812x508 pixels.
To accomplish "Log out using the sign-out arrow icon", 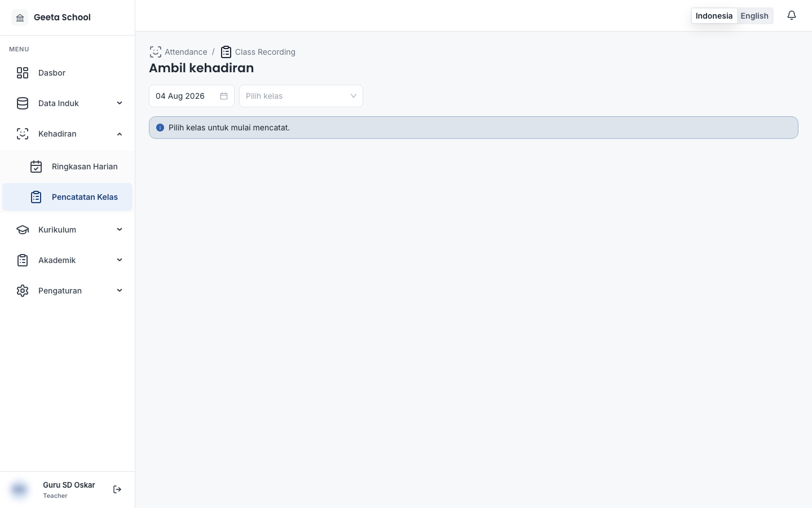I will coord(117,489).
